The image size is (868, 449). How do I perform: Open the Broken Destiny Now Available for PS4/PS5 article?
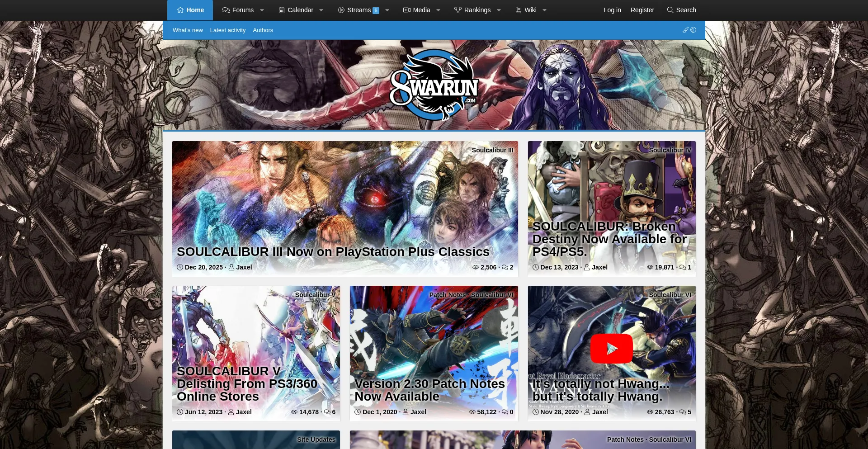click(609, 239)
